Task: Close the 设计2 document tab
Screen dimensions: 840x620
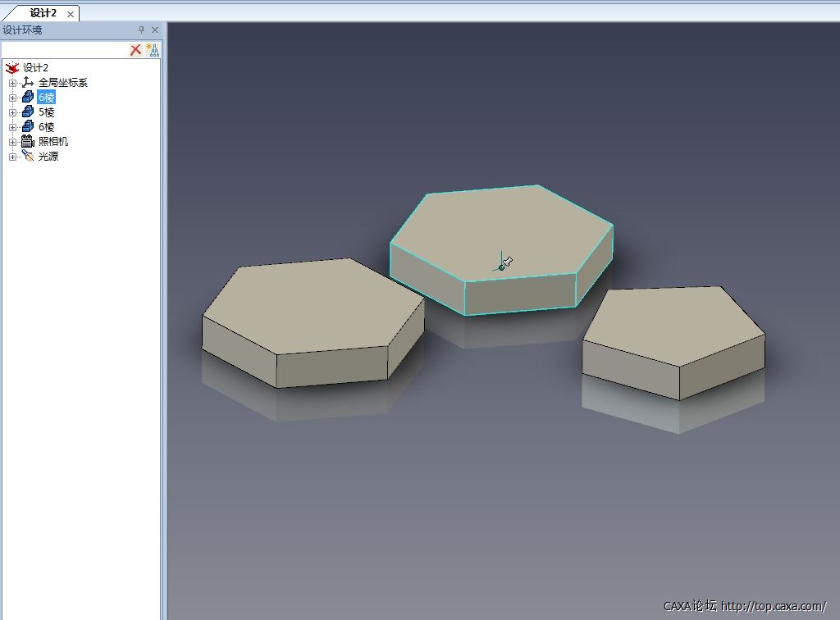Action: click(x=71, y=15)
